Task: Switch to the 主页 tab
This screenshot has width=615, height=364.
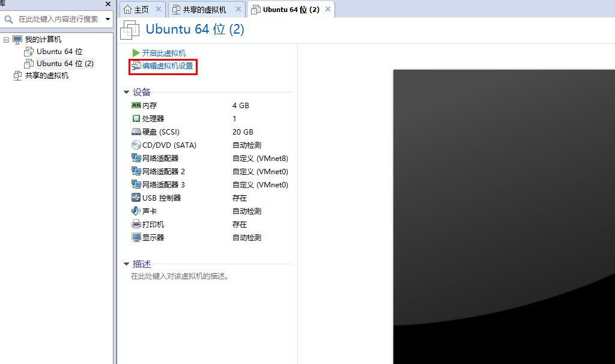Action: [142, 10]
